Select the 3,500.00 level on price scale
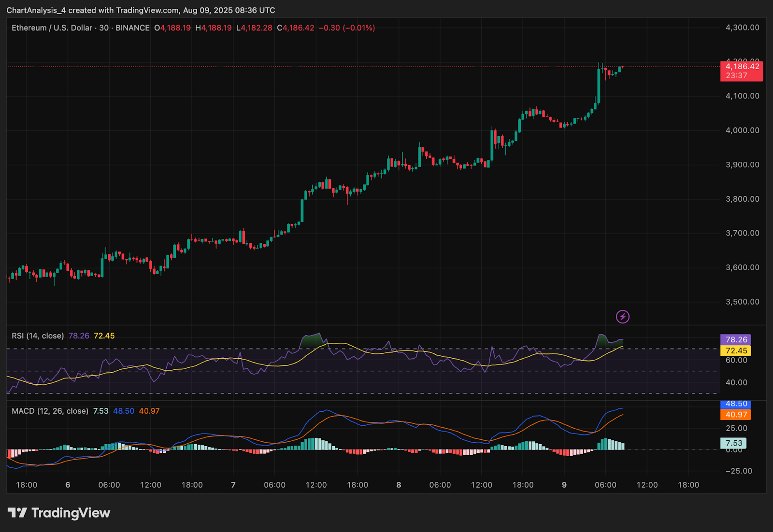Screen dimensions: 773x532 coord(742,302)
